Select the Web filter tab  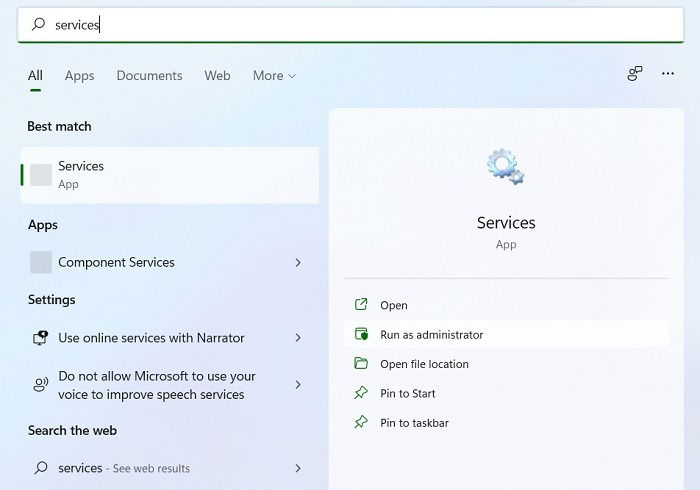click(217, 76)
